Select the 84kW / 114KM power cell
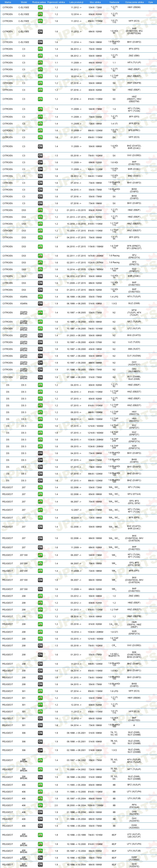This screenshot has width=157, height=868. click(95, 176)
